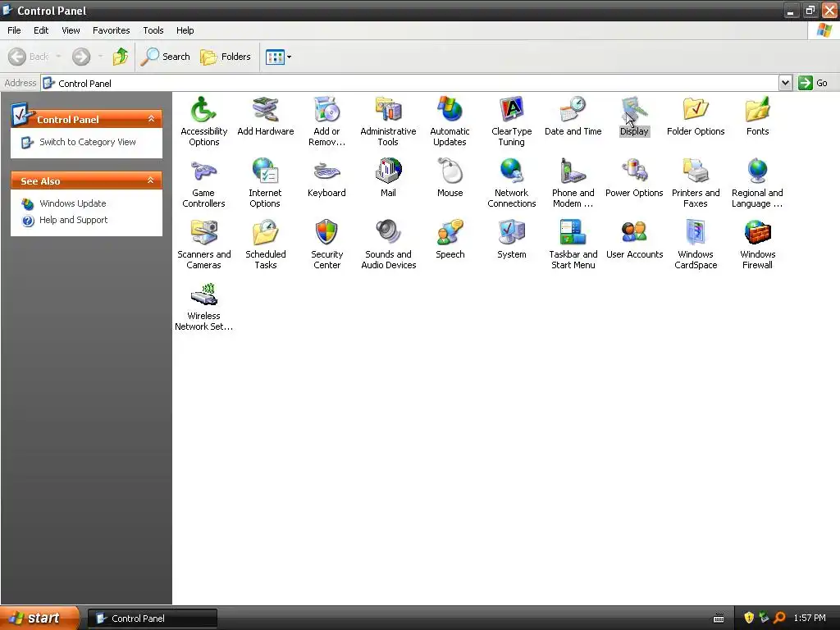This screenshot has width=840, height=630.
Task: Open the Start menu
Action: 39,619
